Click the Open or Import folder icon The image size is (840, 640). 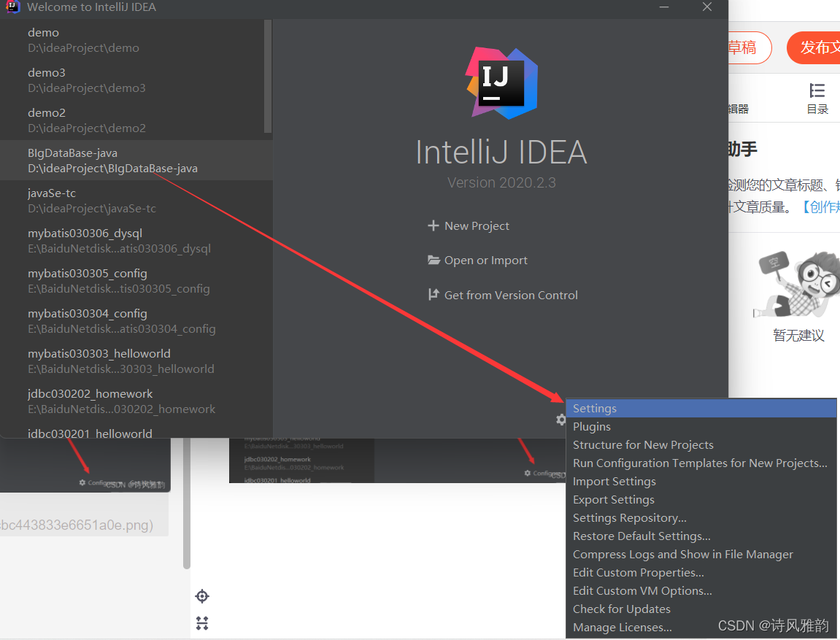click(x=434, y=261)
